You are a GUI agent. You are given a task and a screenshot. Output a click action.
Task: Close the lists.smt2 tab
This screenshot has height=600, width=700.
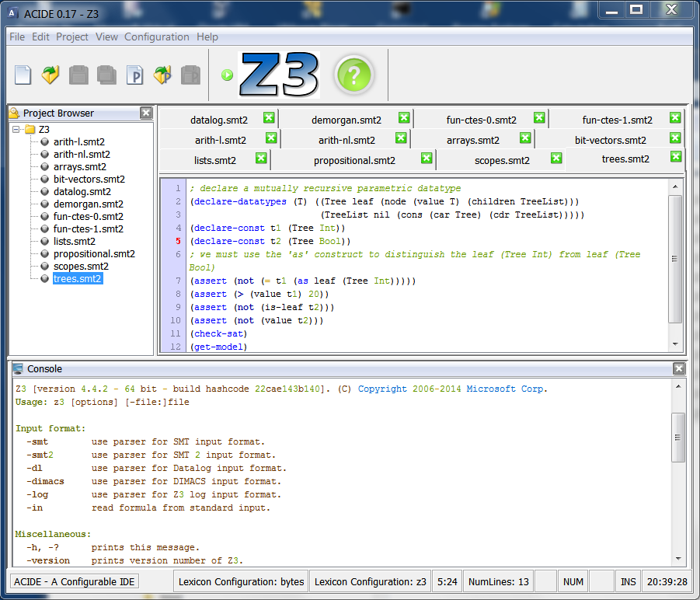tap(261, 158)
